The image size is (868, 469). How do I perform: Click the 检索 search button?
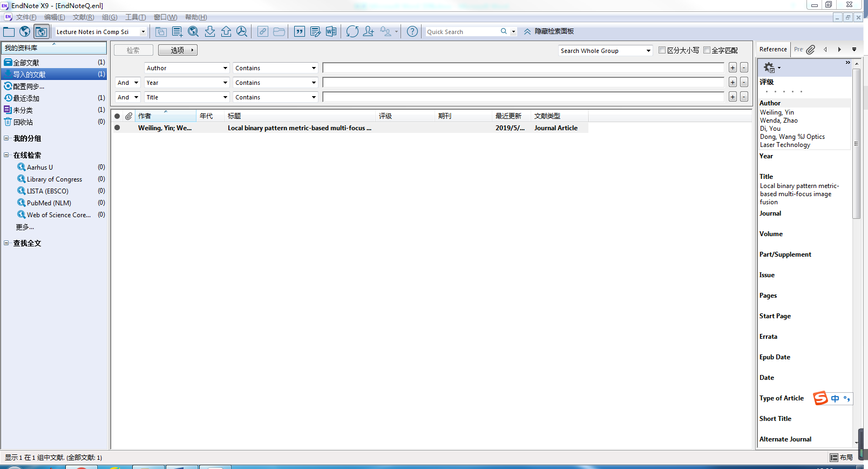pos(133,50)
